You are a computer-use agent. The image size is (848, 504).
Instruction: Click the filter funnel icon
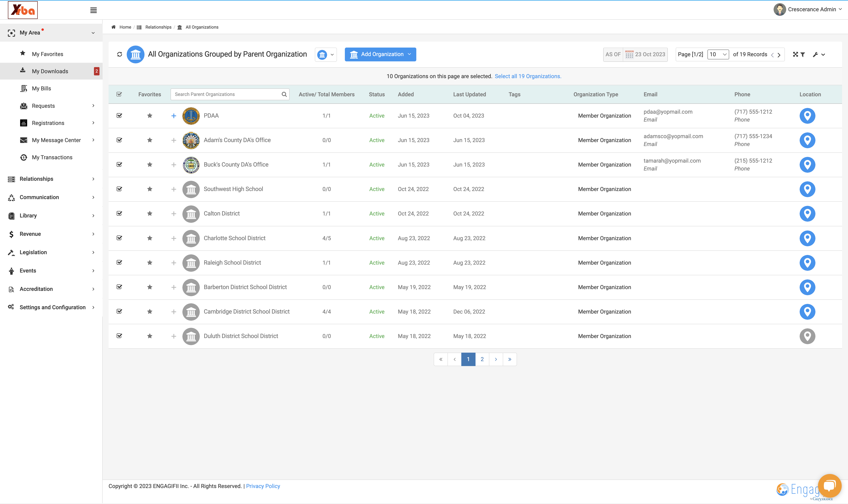click(803, 54)
